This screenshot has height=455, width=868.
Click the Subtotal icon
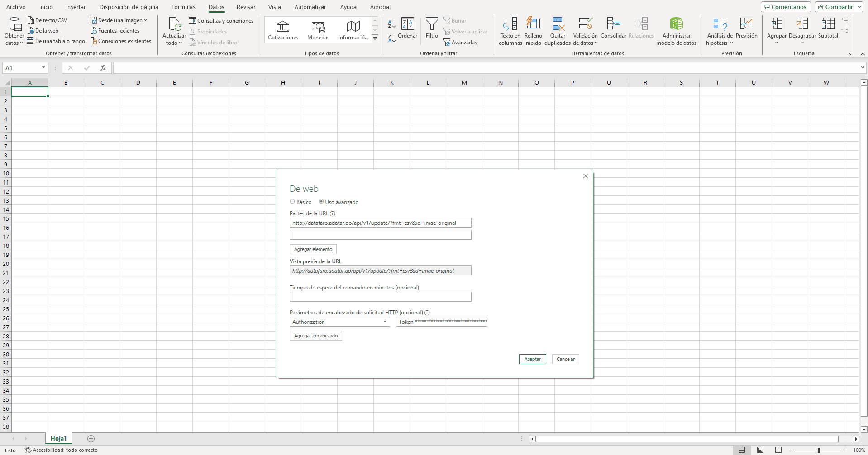click(x=828, y=24)
